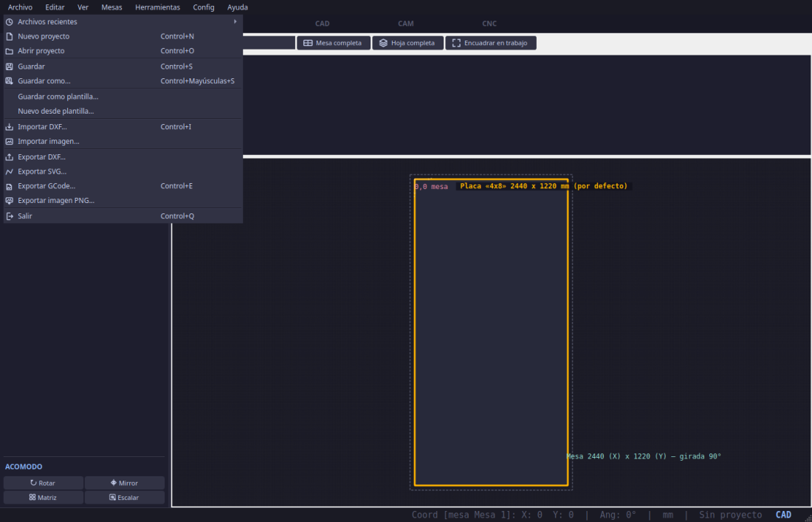Open the Config menu
Viewport: 812px width, 522px height.
coord(204,7)
